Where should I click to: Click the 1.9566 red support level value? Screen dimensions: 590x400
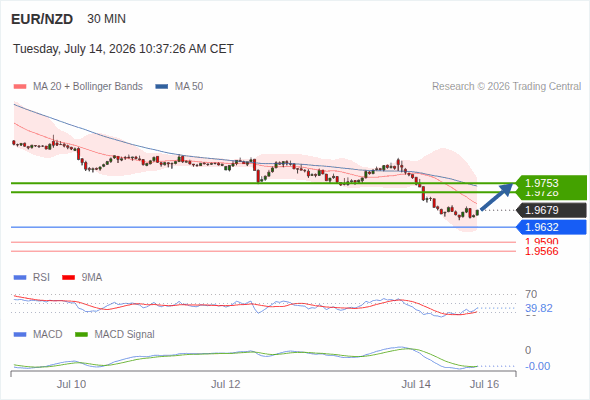click(541, 251)
